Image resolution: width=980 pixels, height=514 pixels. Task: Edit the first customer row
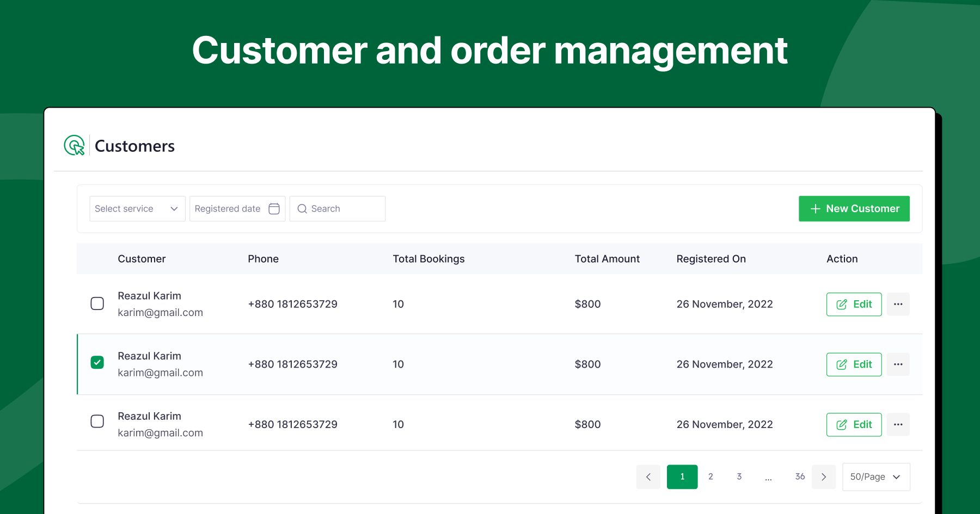[x=854, y=304]
